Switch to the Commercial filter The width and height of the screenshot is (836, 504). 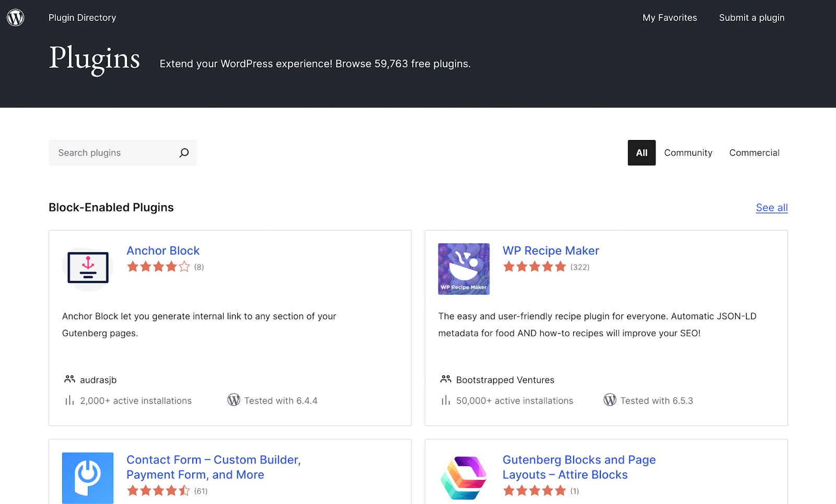[754, 153]
